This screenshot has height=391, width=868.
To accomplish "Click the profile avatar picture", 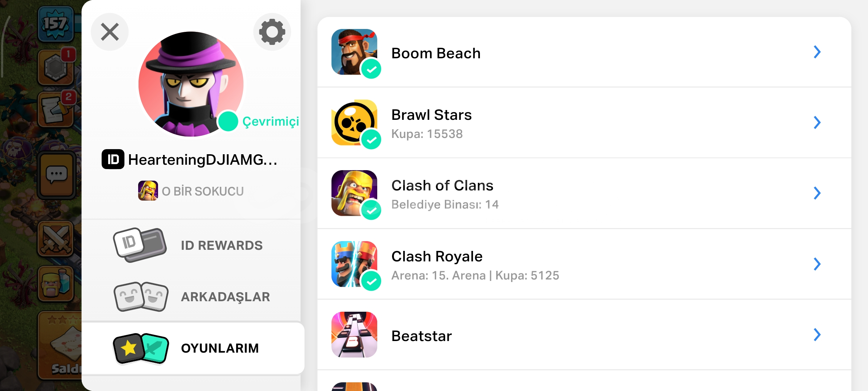I will (191, 84).
